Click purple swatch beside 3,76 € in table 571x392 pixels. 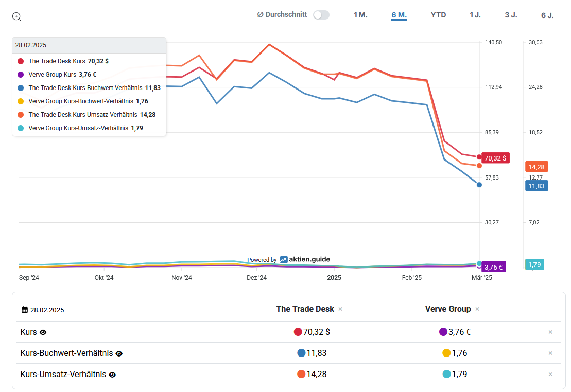coord(443,332)
